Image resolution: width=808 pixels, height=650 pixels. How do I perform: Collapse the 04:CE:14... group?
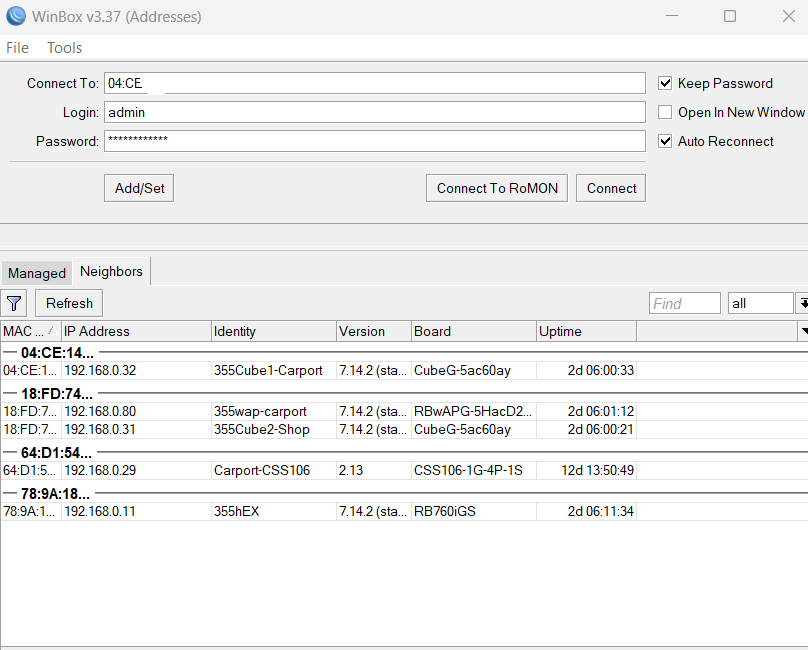pos(9,353)
